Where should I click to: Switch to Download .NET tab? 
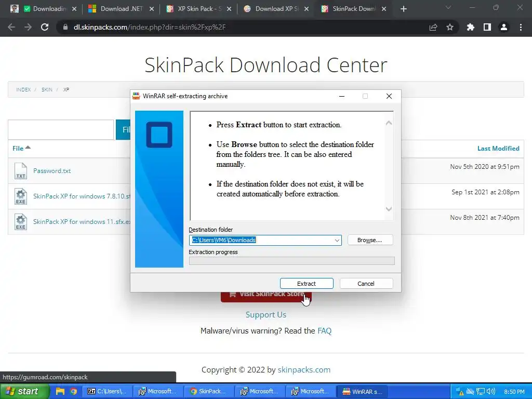[x=122, y=9]
